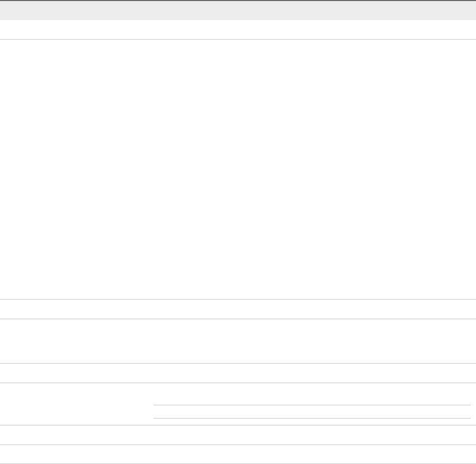Select the thin row directly above the nested-divider row
Image resolution: width=476 pixels, height=464 pixels.
[x=238, y=373]
